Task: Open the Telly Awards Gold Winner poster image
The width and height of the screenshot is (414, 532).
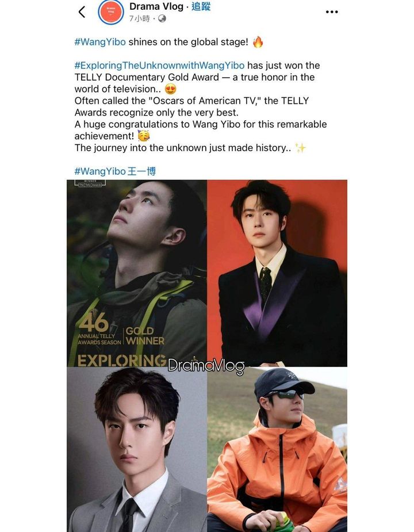Action: tap(137, 273)
